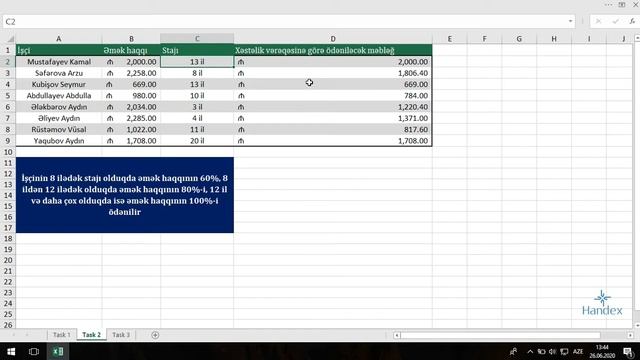This screenshot has height=360, width=640.
Task: Switch to the Task 1 sheet tab
Action: click(62, 335)
